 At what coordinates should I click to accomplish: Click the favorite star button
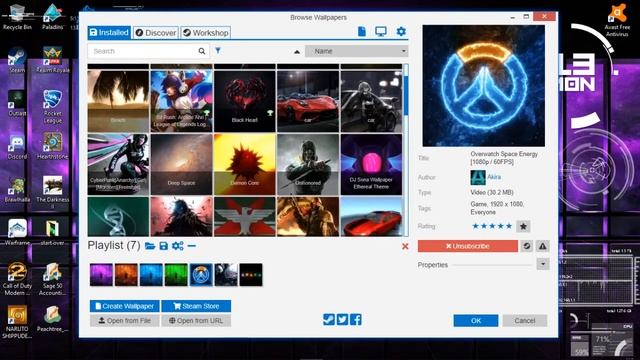(523, 226)
